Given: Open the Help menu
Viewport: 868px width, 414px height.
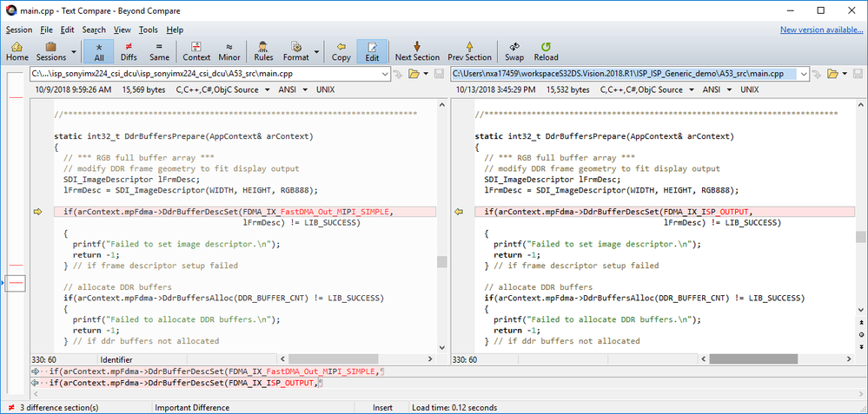Looking at the screenshot, I should (175, 30).
